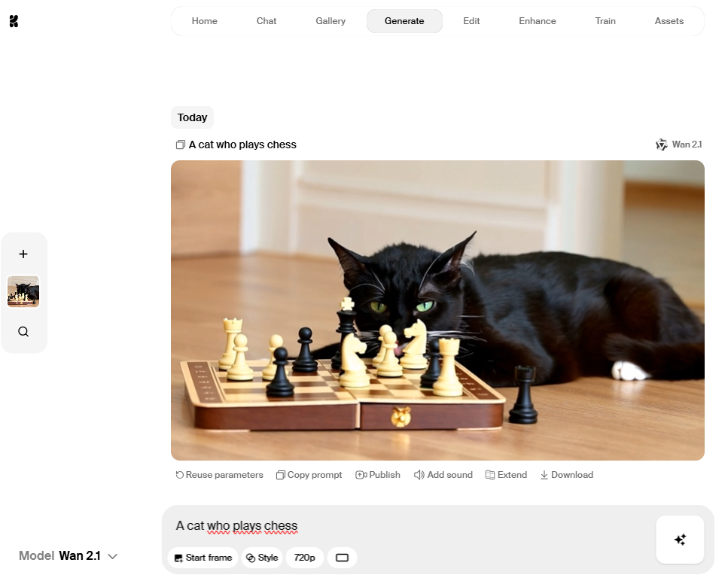
Task: Click Reuse parameters
Action: (220, 475)
